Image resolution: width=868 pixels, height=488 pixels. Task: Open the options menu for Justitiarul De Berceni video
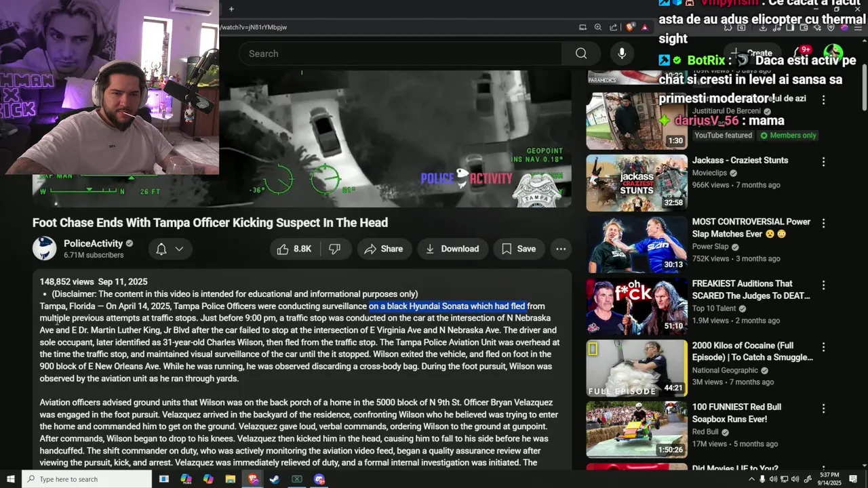pyautogui.click(x=823, y=100)
